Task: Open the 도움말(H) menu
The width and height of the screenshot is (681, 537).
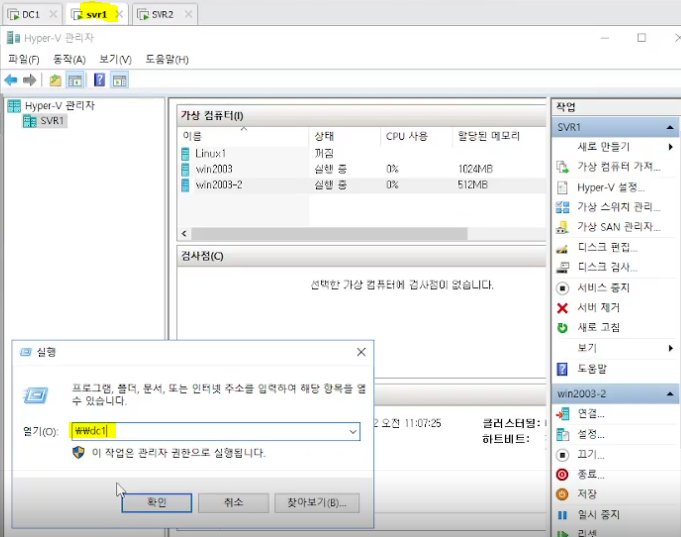Action: [167, 60]
